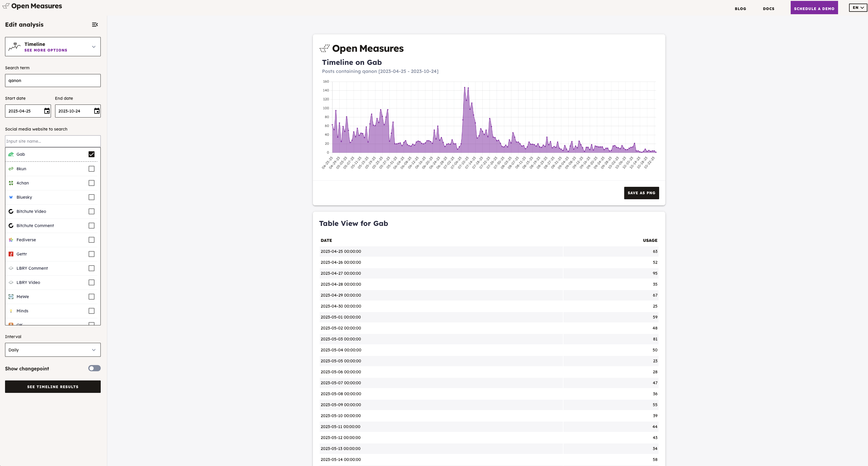Open the EN language selector
868x466 pixels.
click(858, 8)
